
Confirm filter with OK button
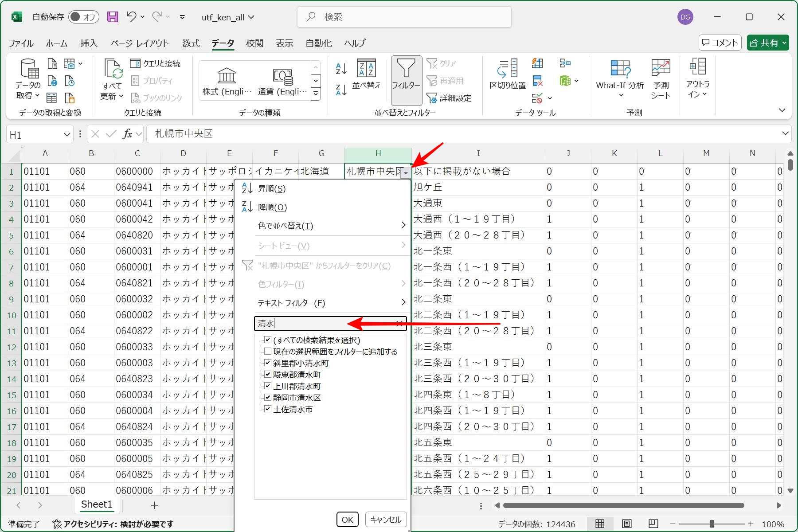348,520
